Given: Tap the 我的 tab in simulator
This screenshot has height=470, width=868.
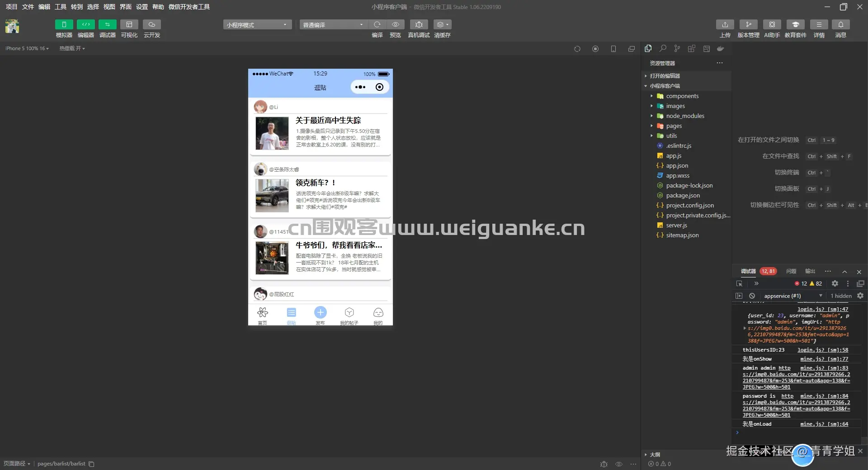Looking at the screenshot, I should point(378,315).
